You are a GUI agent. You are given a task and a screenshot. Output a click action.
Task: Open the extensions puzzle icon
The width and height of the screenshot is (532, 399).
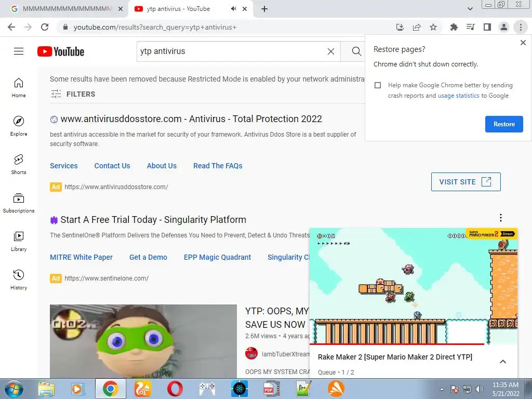tap(454, 27)
